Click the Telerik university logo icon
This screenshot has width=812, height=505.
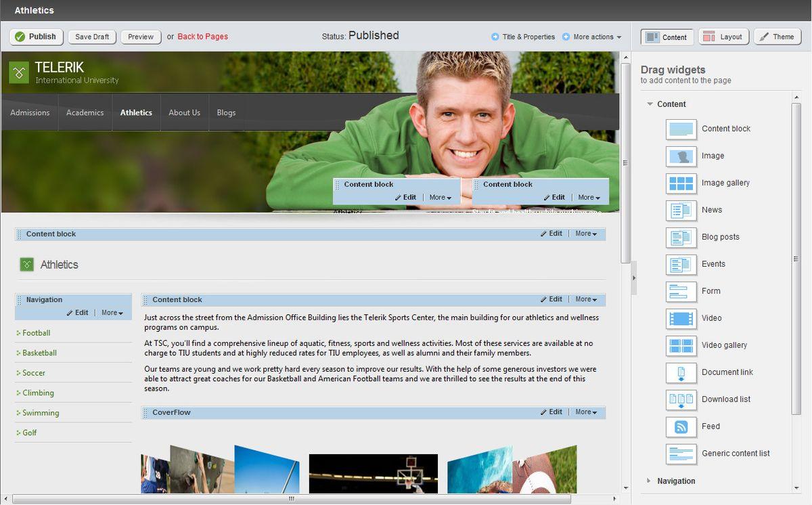coord(19,72)
